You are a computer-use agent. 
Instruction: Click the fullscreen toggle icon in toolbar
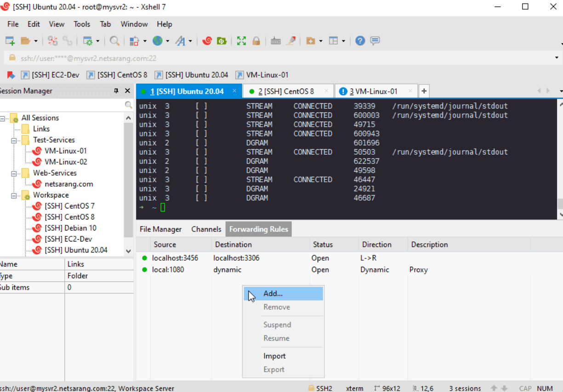click(x=241, y=41)
